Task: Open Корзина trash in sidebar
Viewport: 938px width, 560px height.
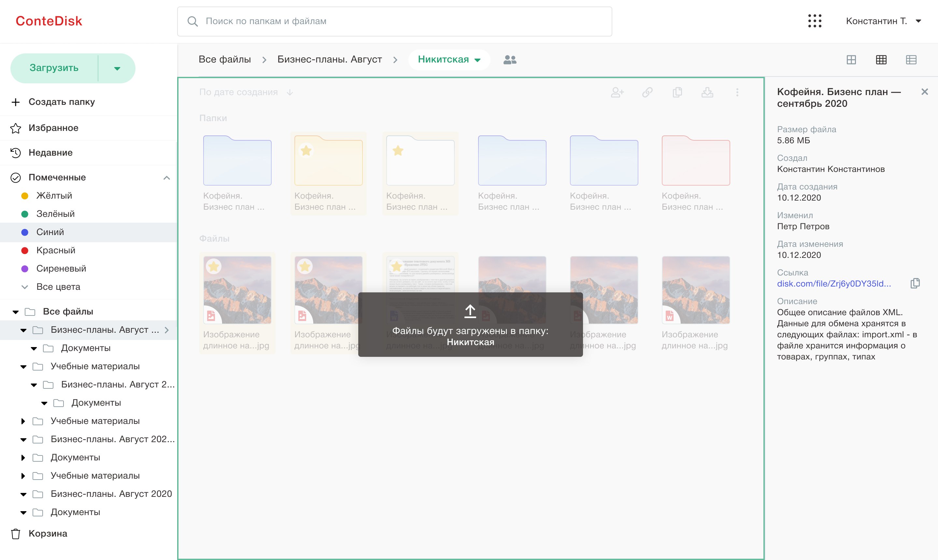Action: (48, 533)
